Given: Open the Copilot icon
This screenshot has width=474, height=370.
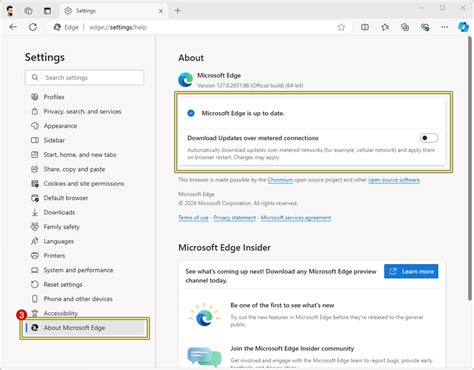Looking at the screenshot, I should pos(463,27).
